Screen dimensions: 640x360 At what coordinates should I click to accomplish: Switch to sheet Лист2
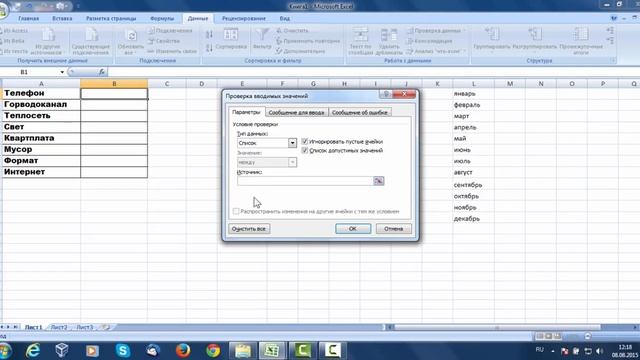[60, 327]
